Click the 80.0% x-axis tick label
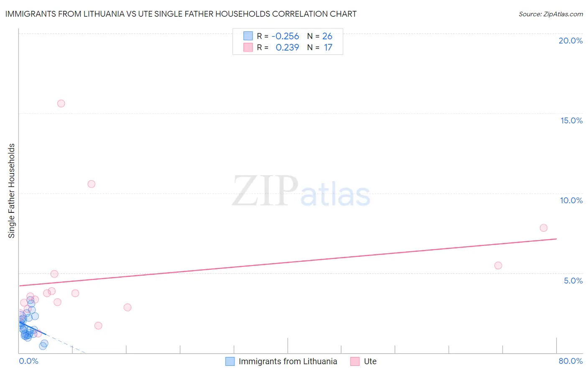This screenshot has height=373, width=588. 571,361
